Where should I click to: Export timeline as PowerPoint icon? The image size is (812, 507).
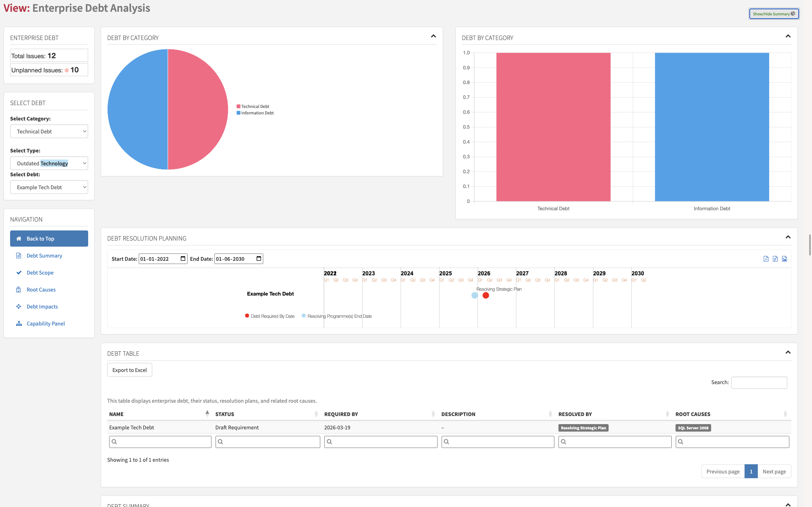click(x=775, y=259)
